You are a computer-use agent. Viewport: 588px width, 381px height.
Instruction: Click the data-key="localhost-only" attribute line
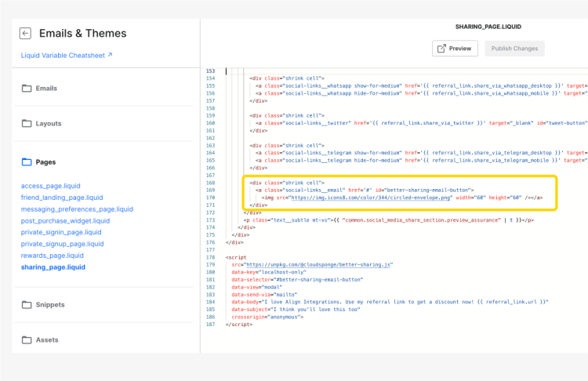269,272
